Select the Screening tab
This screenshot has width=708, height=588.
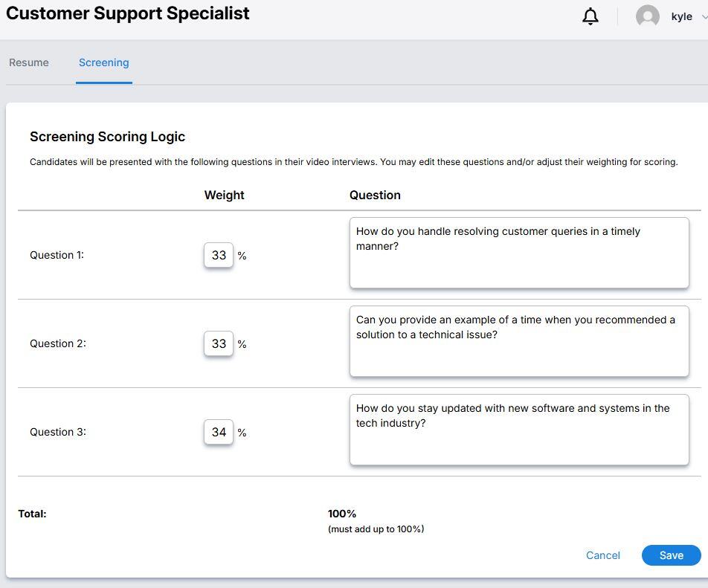[x=104, y=62]
